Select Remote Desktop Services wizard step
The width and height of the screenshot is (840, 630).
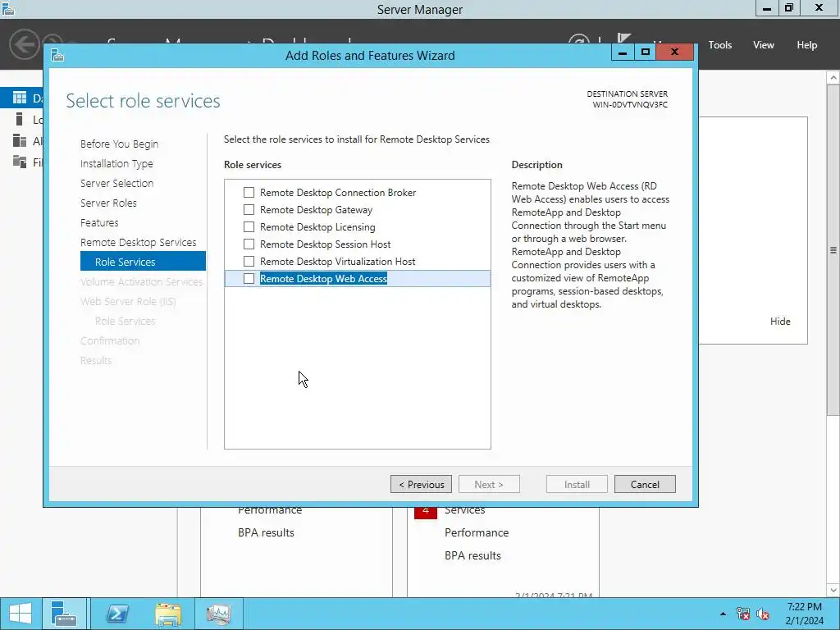coord(138,242)
